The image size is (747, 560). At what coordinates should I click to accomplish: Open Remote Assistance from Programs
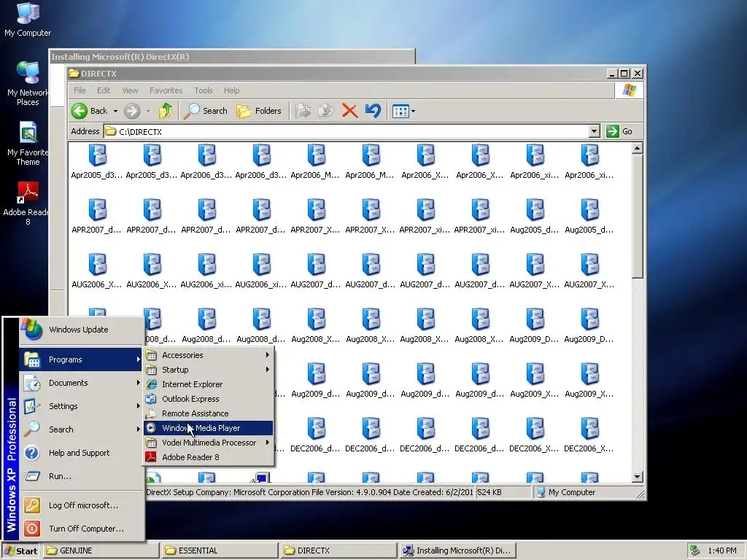209,413
